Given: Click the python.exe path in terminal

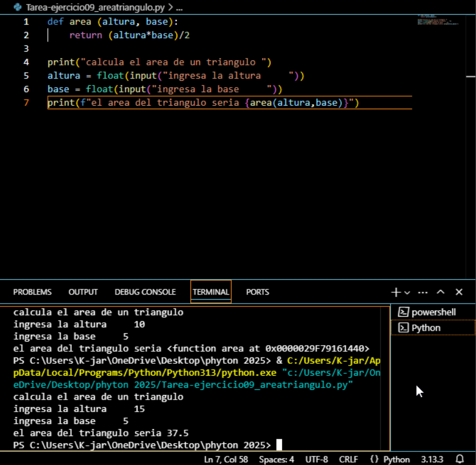Looking at the screenshot, I should (x=197, y=367).
